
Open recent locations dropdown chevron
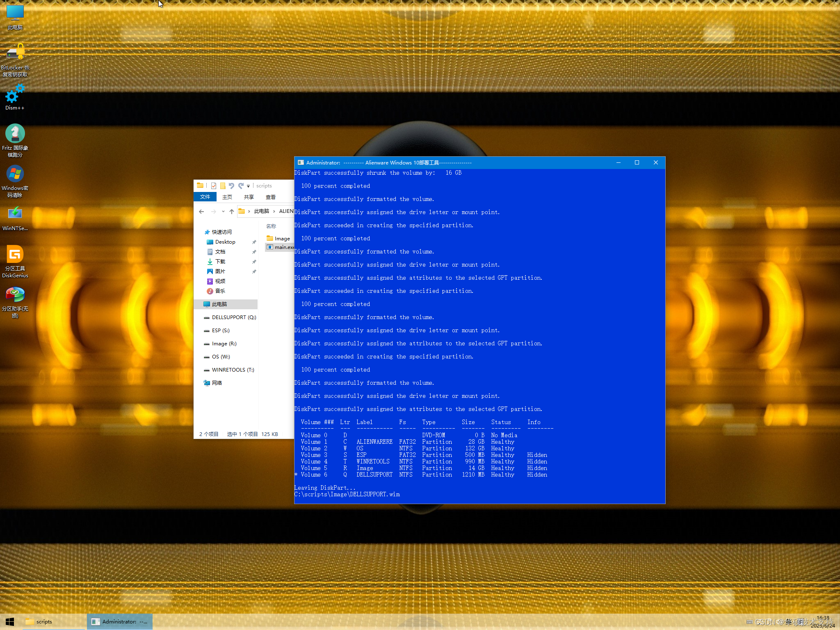(x=223, y=212)
